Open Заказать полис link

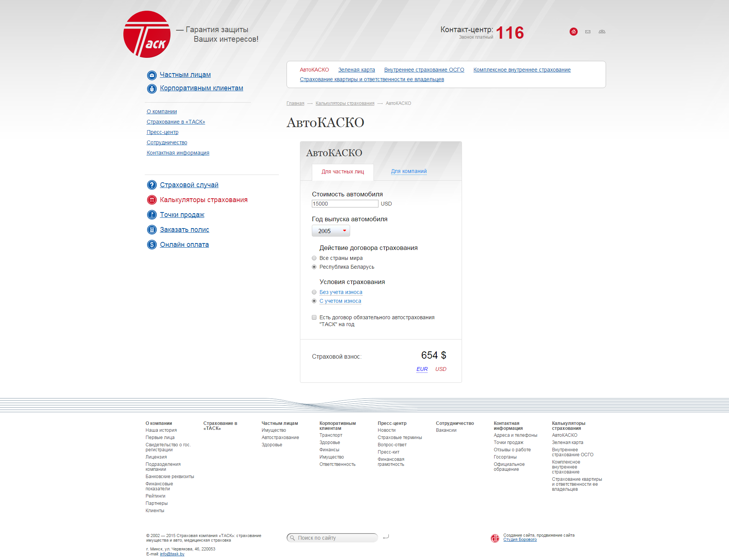point(185,230)
